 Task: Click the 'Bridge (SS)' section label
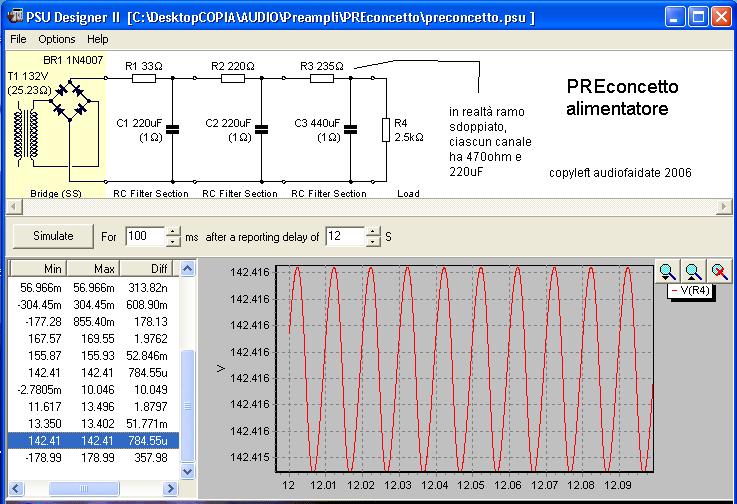55,193
